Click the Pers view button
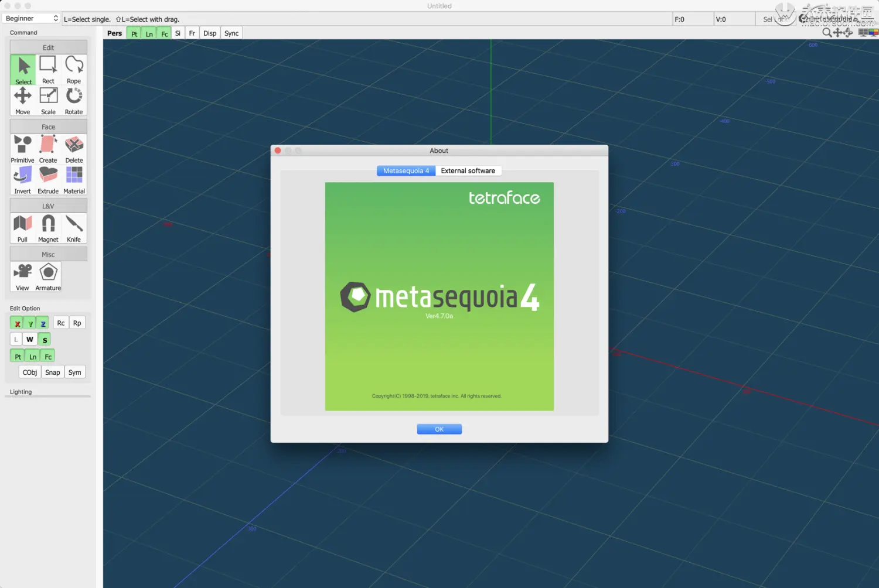This screenshot has width=879, height=588. tap(115, 33)
